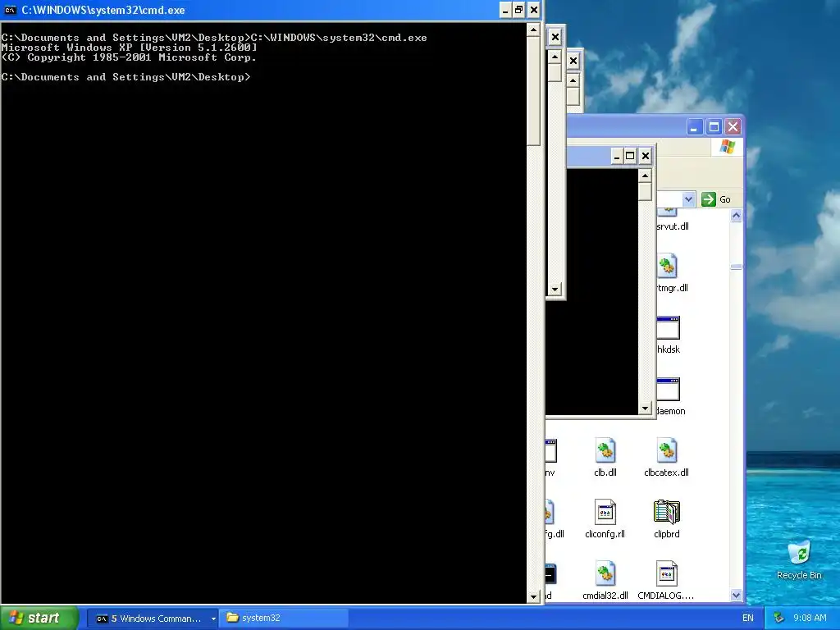Minimize the system32 explorer window
This screenshot has width=840, height=630.
694,127
